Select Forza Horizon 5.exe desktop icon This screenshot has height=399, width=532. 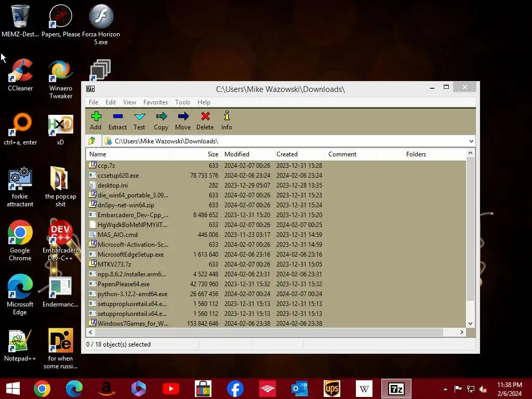[x=101, y=24]
